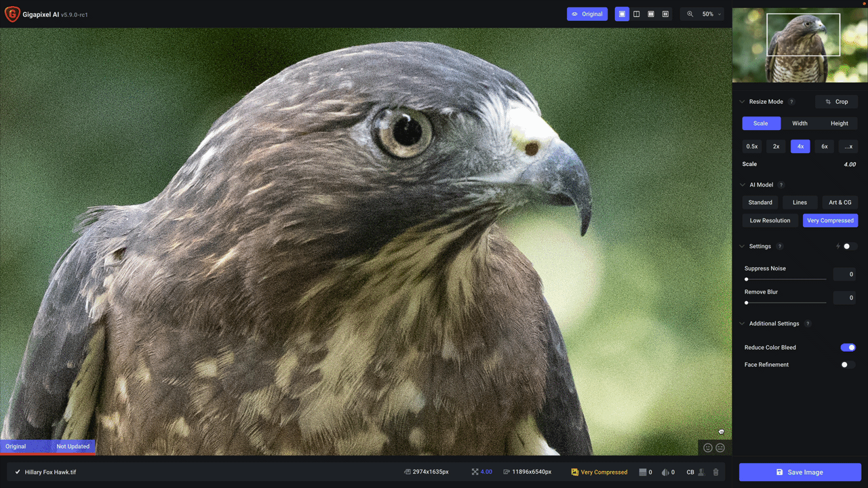
Task: Click the neutral face feedback icon
Action: tap(720, 447)
